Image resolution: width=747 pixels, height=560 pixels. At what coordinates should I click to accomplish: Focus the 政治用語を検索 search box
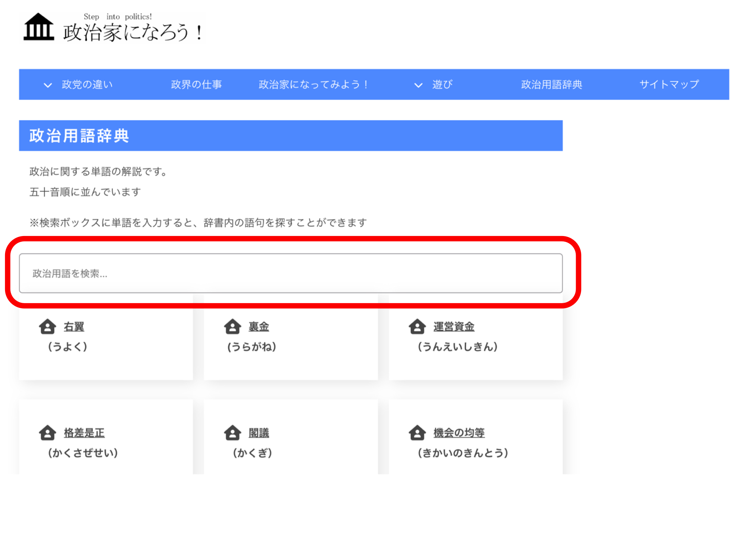click(x=291, y=273)
